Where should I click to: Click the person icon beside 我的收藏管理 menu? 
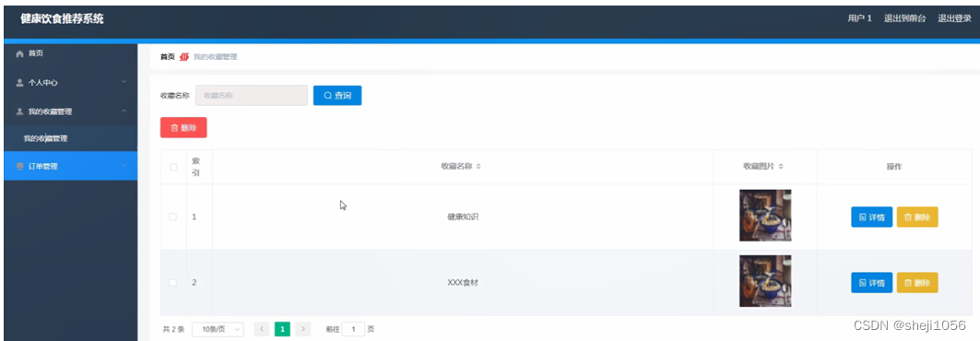pos(19,112)
